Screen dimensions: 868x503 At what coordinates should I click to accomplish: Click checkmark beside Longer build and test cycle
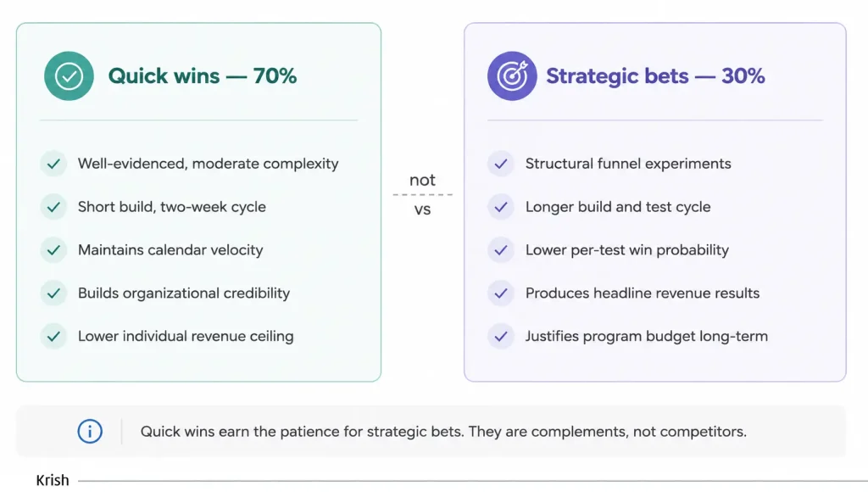(x=501, y=207)
